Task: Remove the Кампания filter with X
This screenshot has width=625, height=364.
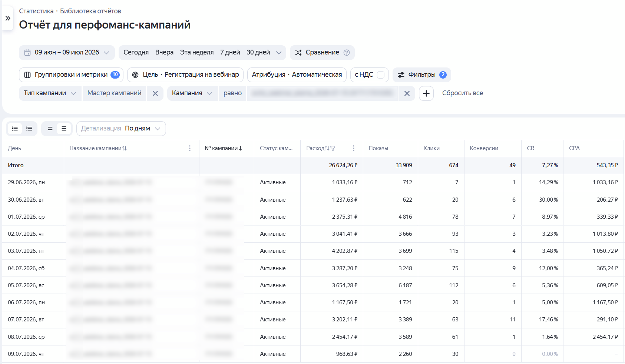Action: point(407,93)
